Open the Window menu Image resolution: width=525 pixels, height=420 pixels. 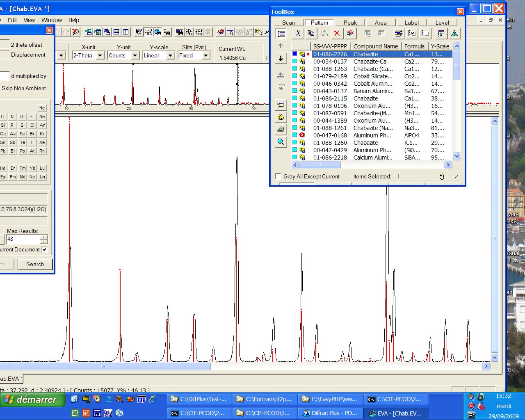51,20
